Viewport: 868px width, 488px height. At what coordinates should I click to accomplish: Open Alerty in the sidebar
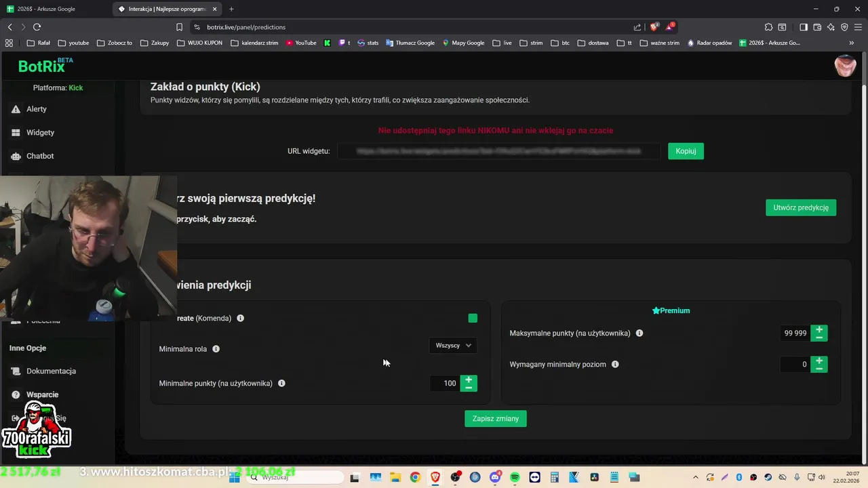pos(37,109)
